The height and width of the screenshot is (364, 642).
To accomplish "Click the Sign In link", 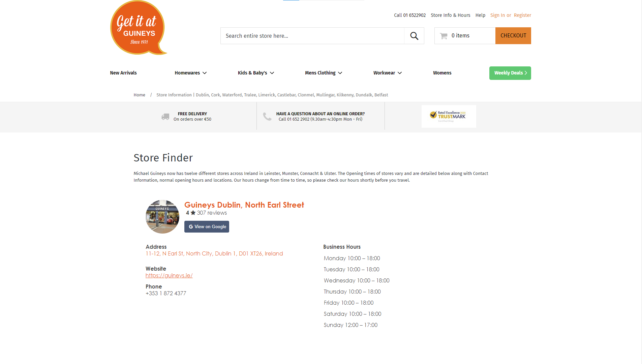I will coord(497,15).
